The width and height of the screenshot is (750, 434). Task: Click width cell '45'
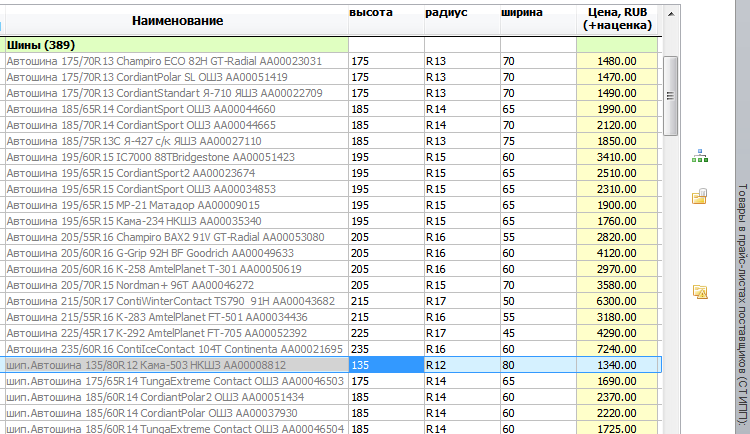click(538, 333)
